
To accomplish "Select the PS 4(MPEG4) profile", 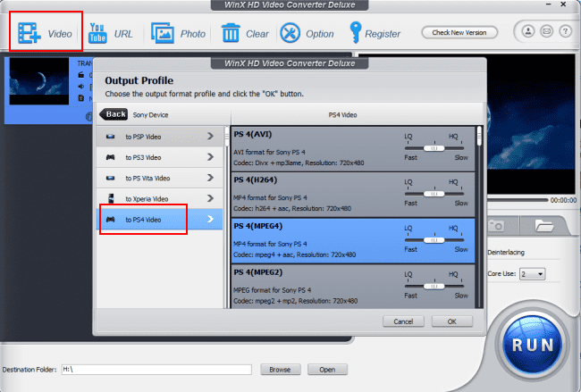I will (353, 241).
